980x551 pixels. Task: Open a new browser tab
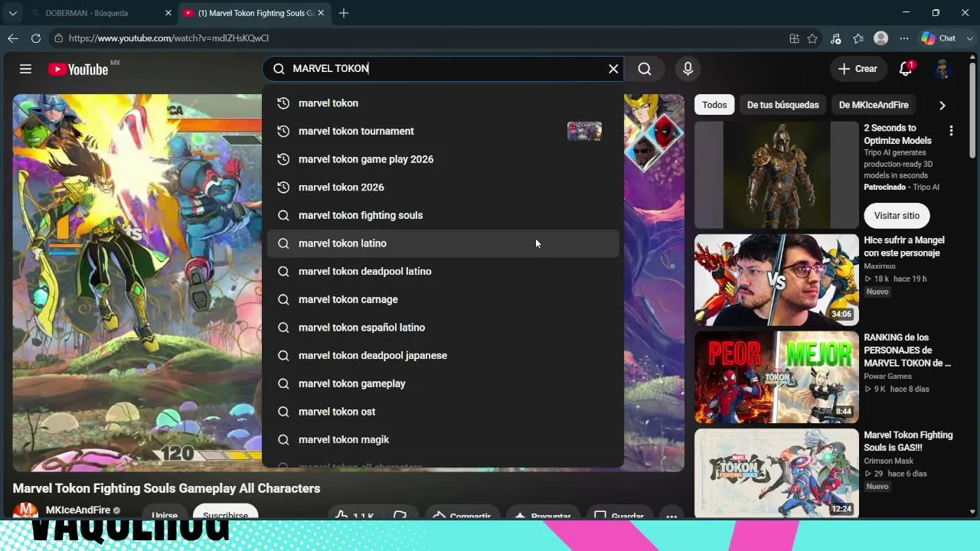click(344, 13)
